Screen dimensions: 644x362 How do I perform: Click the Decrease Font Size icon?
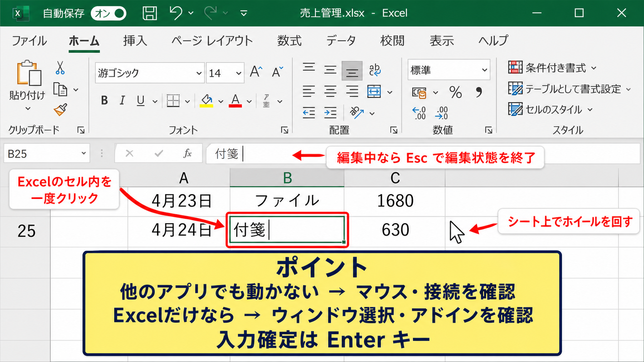pyautogui.click(x=277, y=72)
